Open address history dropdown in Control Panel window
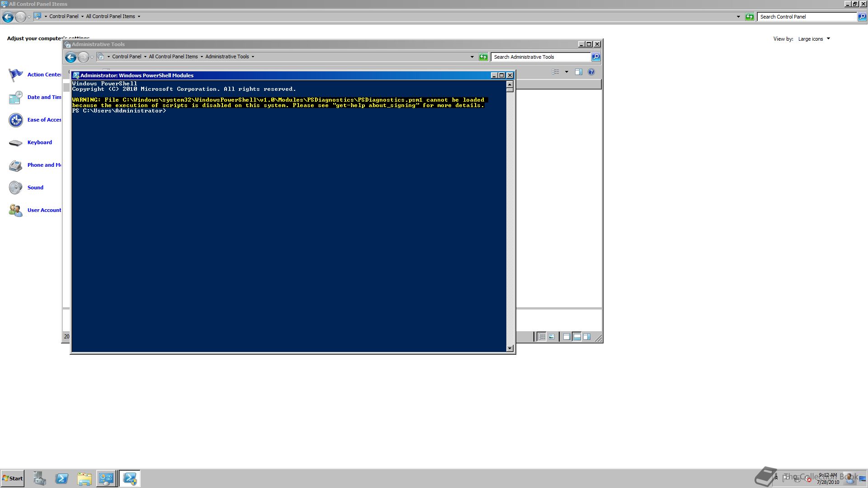This screenshot has width=868, height=488. [x=738, y=17]
